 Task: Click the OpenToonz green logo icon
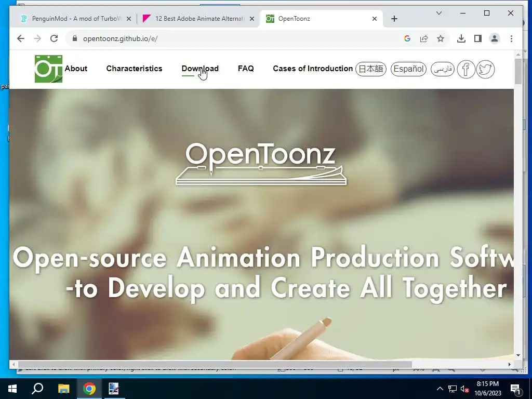click(x=48, y=69)
